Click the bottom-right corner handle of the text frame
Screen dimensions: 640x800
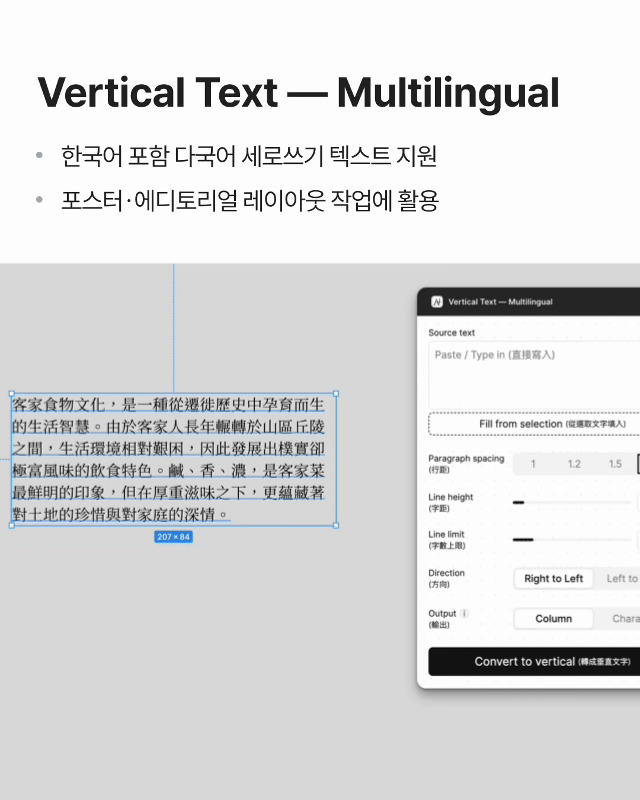click(x=336, y=526)
